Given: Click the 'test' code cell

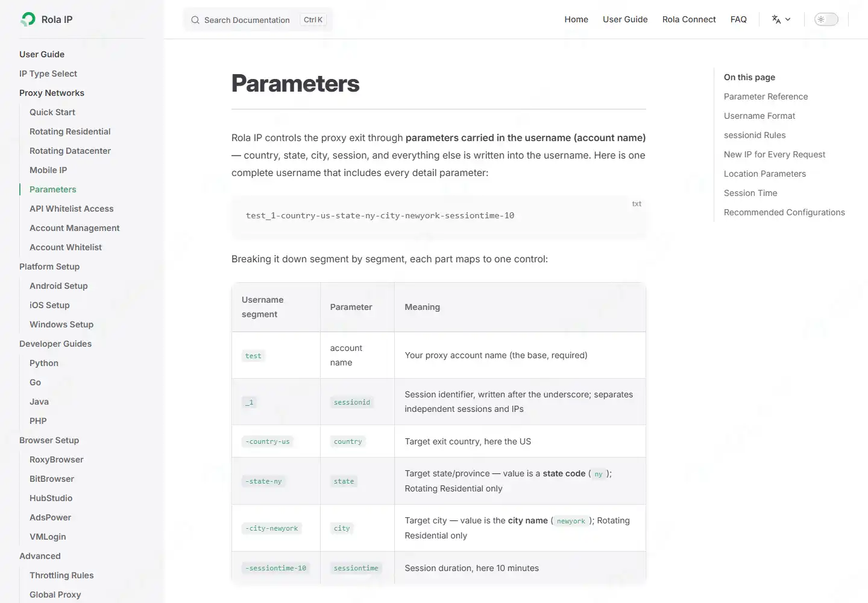Looking at the screenshot, I should click(x=253, y=356).
